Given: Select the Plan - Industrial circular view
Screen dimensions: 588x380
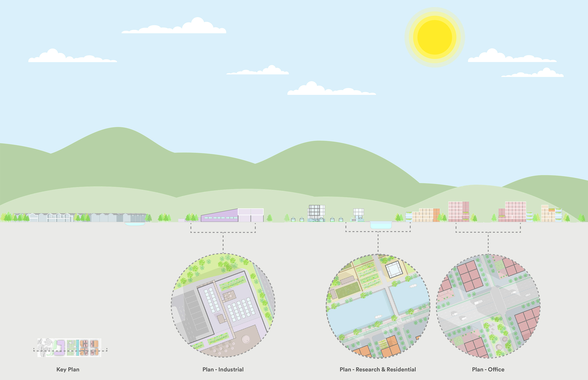Looking at the screenshot, I should click(223, 305).
